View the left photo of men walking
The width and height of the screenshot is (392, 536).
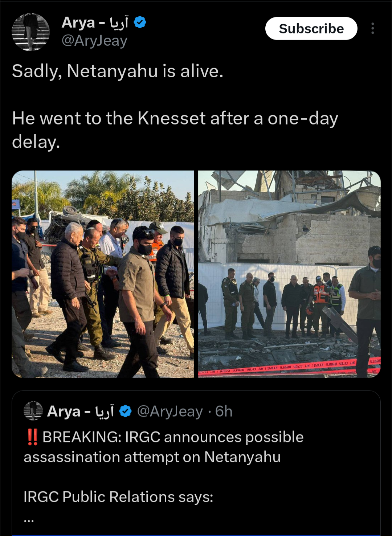point(103,274)
